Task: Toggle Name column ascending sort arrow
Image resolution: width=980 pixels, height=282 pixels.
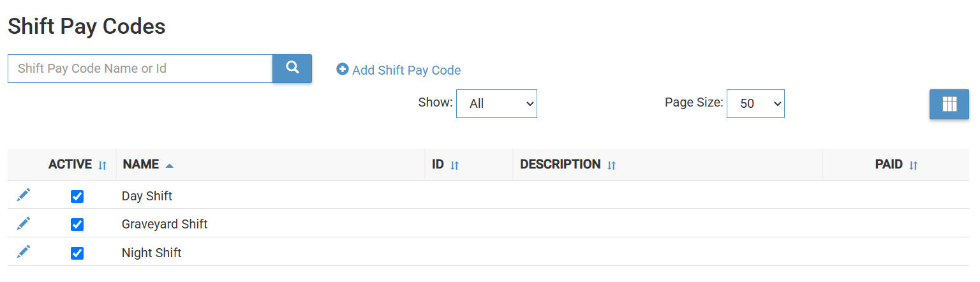Action: tap(169, 165)
